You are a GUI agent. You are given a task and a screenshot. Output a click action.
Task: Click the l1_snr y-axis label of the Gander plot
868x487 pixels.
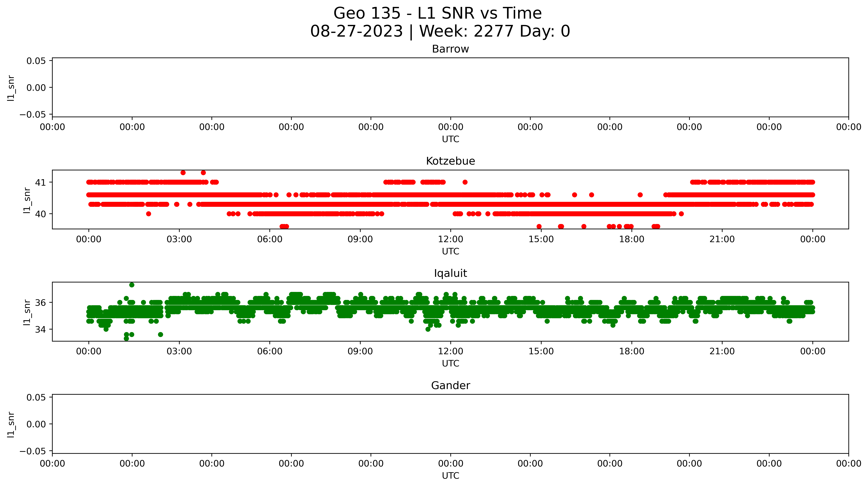(x=11, y=425)
